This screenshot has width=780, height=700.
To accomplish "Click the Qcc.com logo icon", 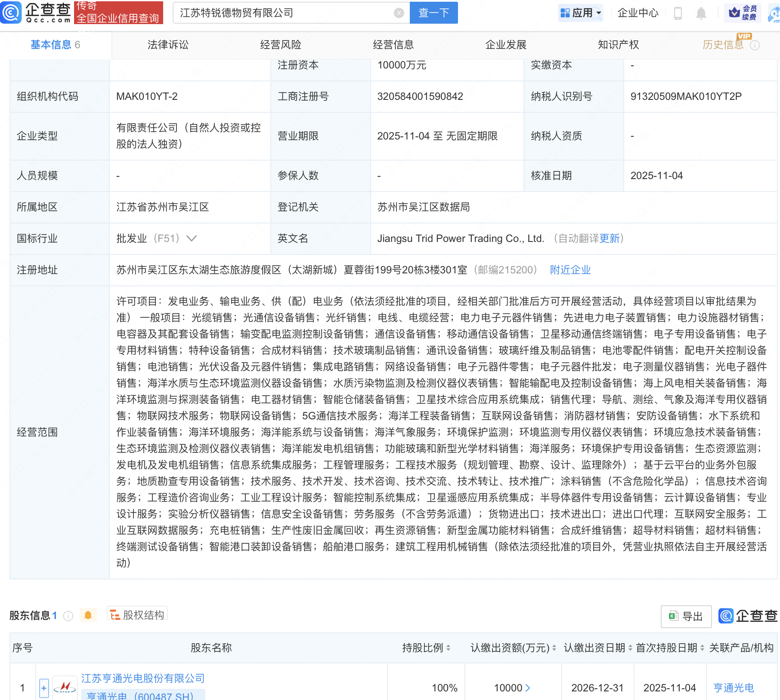I will pos(11,12).
